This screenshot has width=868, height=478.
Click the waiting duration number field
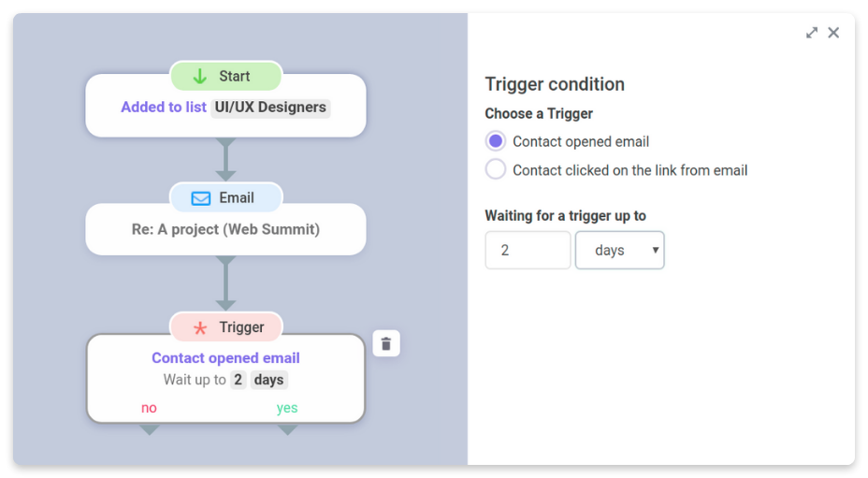[528, 251]
